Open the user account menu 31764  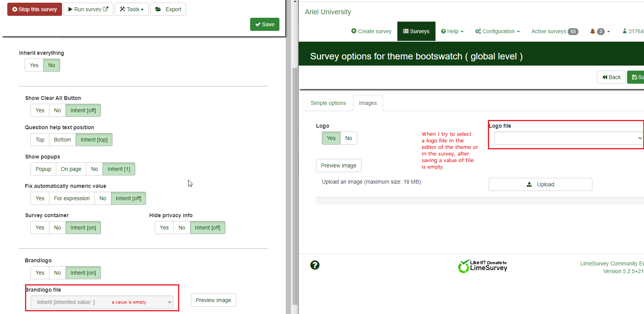tap(633, 31)
